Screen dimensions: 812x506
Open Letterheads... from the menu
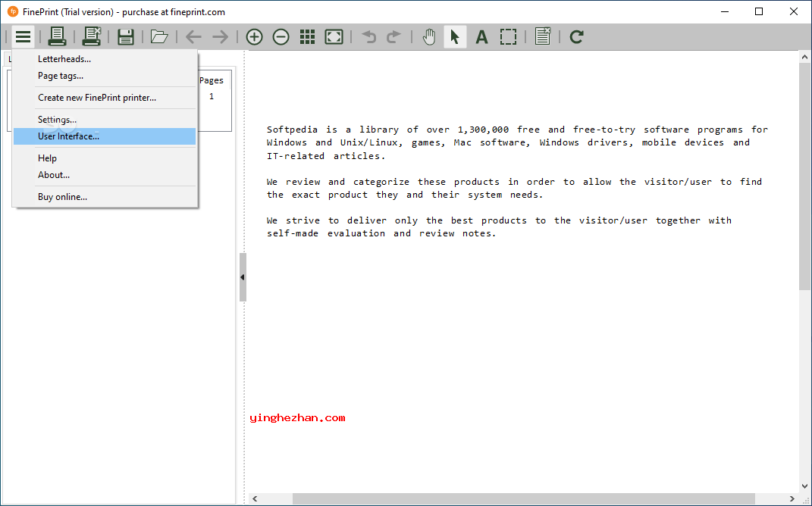pyautogui.click(x=105, y=59)
